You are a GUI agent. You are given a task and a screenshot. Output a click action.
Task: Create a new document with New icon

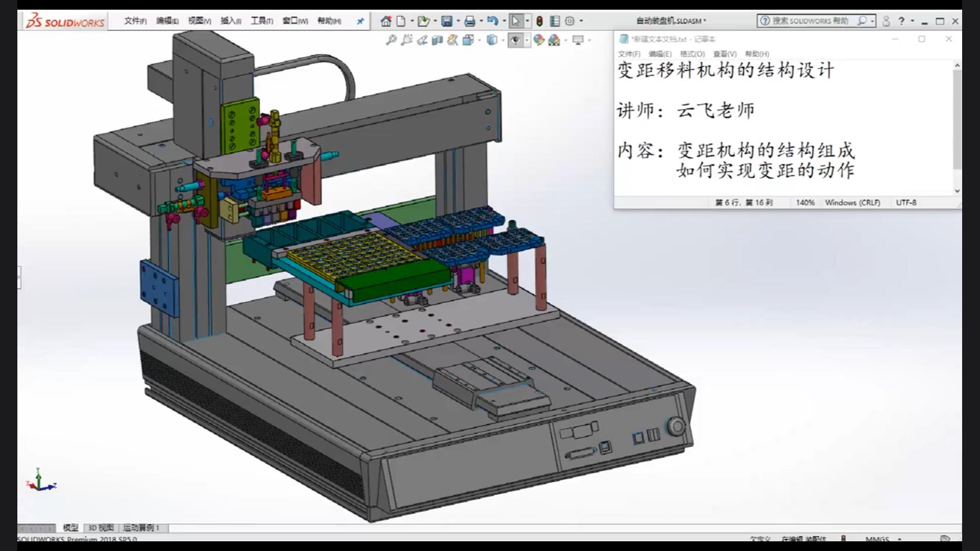[401, 21]
